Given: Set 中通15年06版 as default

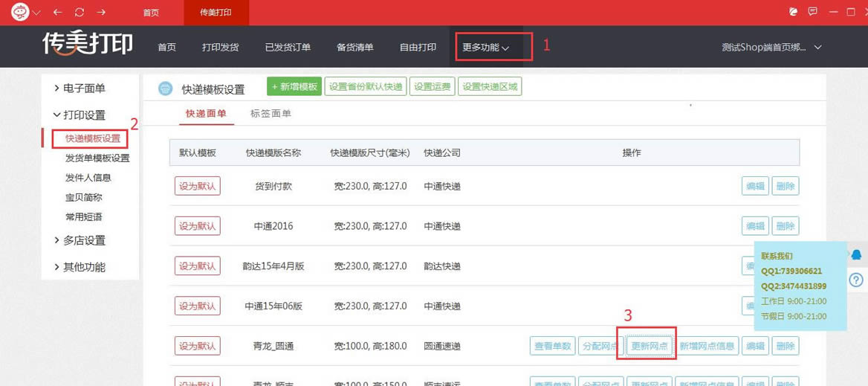Looking at the screenshot, I should click(x=198, y=306).
